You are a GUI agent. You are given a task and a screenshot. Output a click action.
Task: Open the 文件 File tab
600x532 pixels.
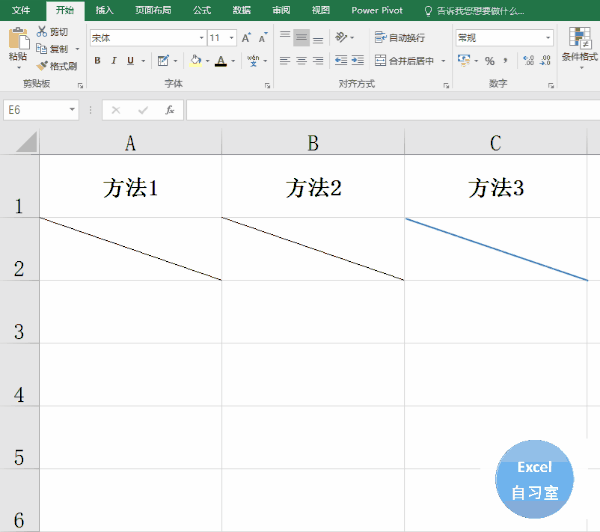point(21,10)
